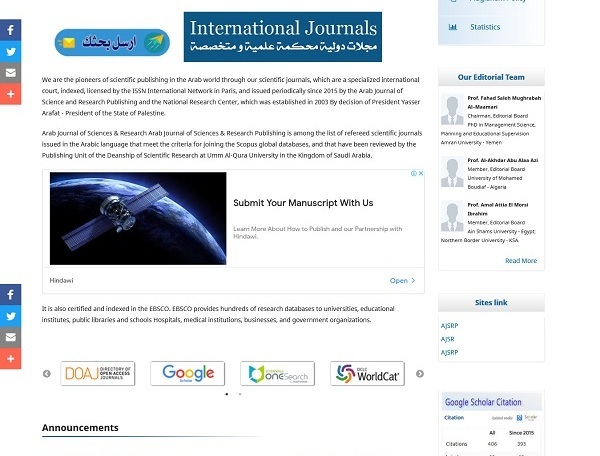Click Read More under Our Editorial Team

520,260
